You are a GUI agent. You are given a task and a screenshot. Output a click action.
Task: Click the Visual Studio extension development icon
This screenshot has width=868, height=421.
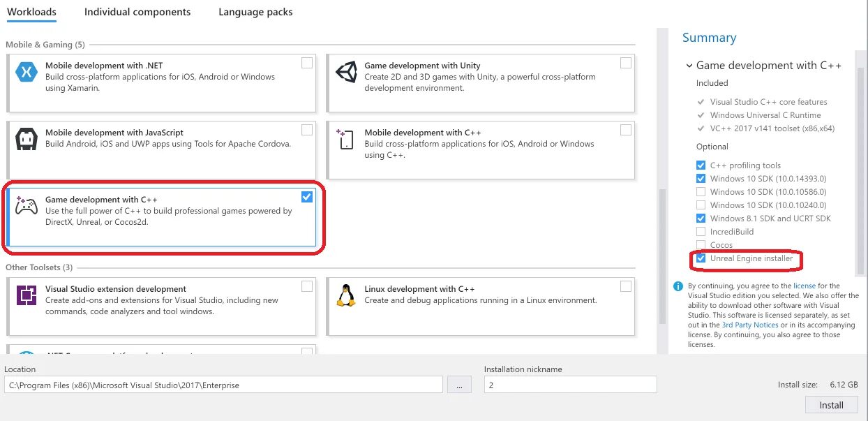coord(27,296)
